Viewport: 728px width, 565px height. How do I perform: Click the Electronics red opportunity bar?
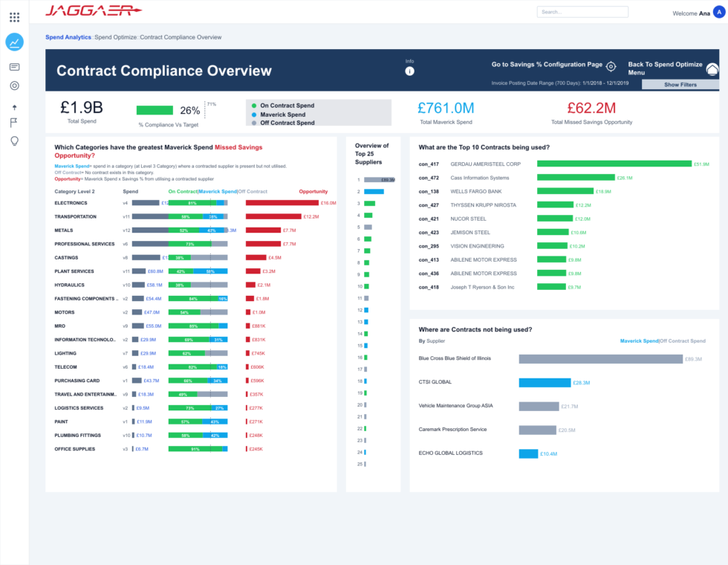282,203
